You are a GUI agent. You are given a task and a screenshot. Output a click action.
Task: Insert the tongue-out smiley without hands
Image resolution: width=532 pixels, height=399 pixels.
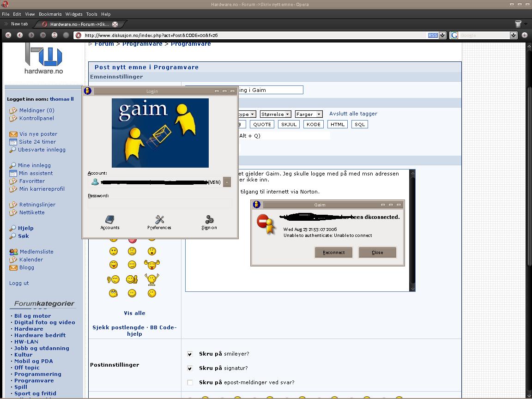113,264
